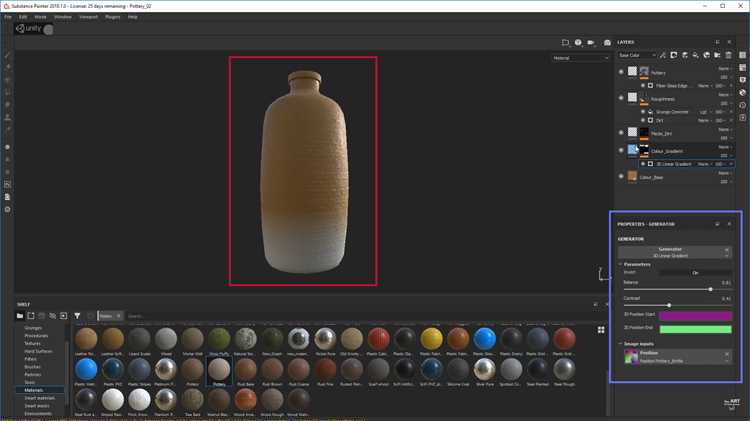Image resolution: width=750 pixels, height=421 pixels.
Task: Hide the Grunge Concrete effect
Action: pyautogui.click(x=643, y=111)
